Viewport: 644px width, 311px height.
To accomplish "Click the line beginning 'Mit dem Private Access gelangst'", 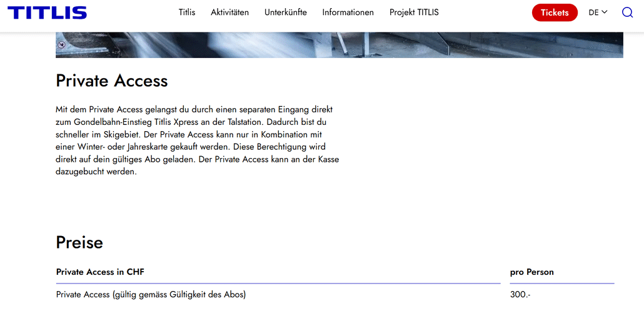I will [x=194, y=110].
